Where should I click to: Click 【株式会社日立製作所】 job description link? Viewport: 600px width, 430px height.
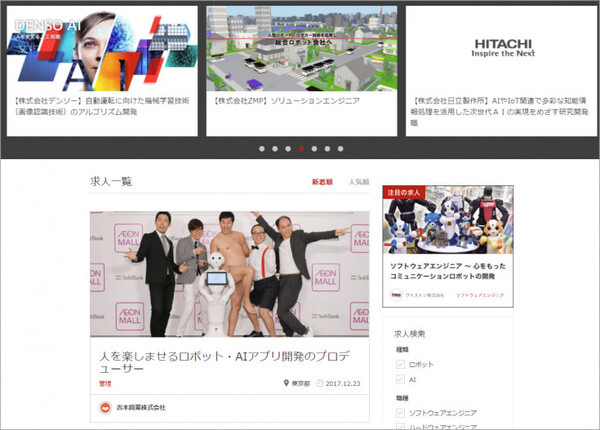pyautogui.click(x=500, y=112)
